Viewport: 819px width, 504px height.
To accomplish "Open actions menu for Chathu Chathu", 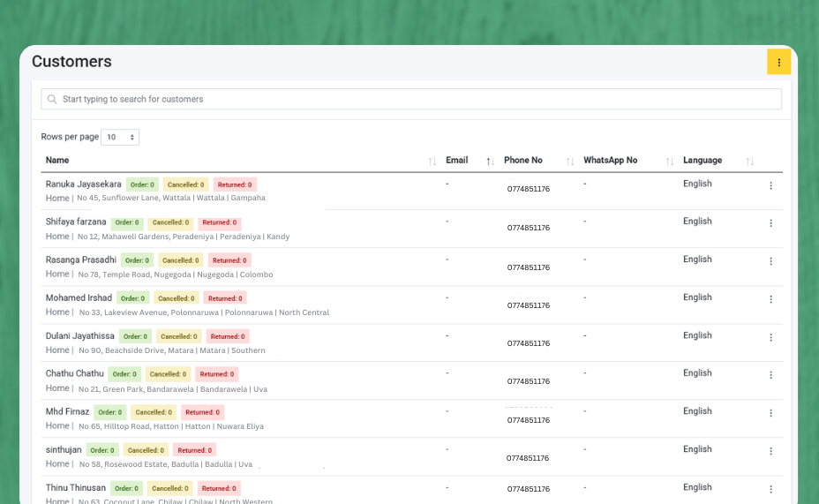I will [x=770, y=375].
